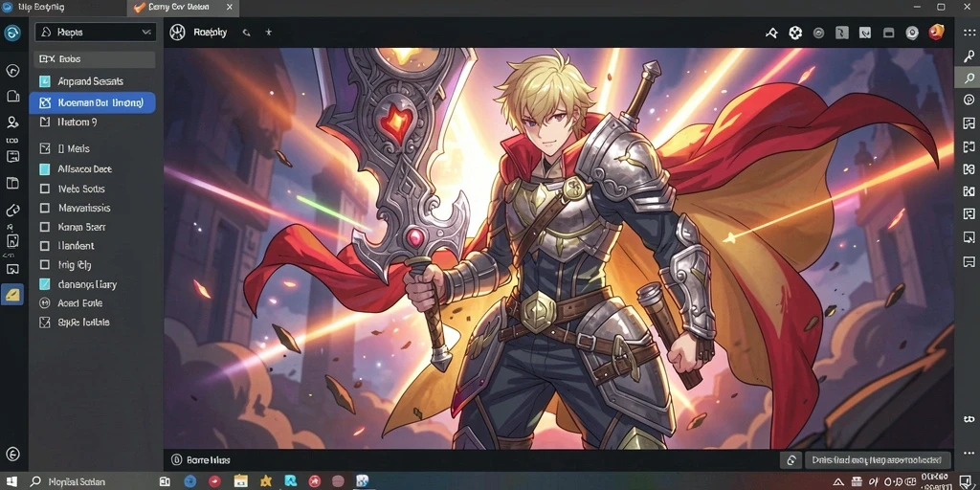Click the gray message button at bottom right
Image resolution: width=980 pixels, height=490 pixels.
[878, 460]
